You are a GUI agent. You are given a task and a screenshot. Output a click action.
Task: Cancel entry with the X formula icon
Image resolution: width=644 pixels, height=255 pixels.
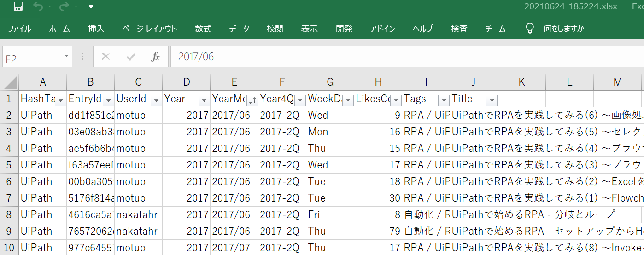106,57
